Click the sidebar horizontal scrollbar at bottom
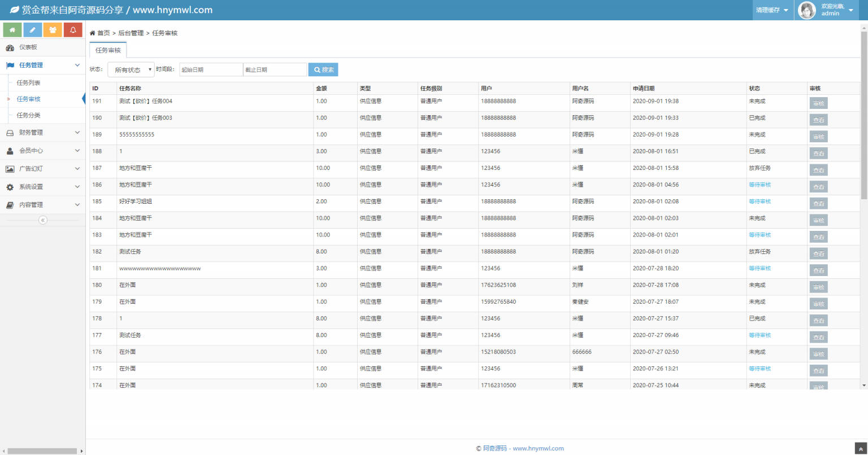The height and width of the screenshot is (455, 868). (x=42, y=451)
